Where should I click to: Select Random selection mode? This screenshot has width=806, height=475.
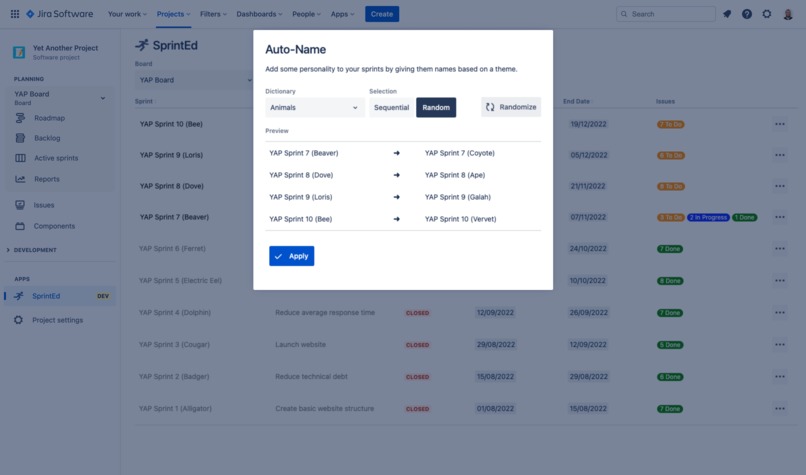tap(436, 107)
